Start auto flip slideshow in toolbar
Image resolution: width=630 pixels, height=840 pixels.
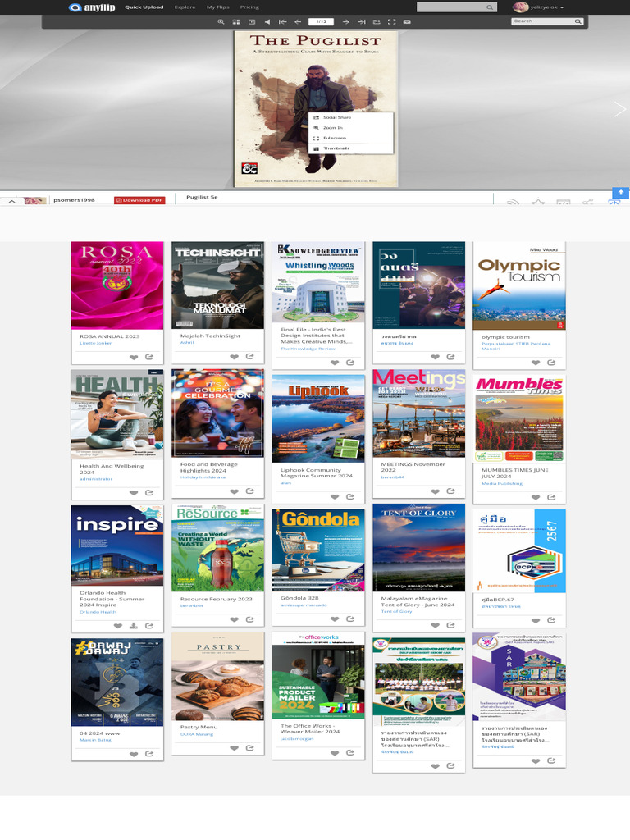(x=252, y=21)
